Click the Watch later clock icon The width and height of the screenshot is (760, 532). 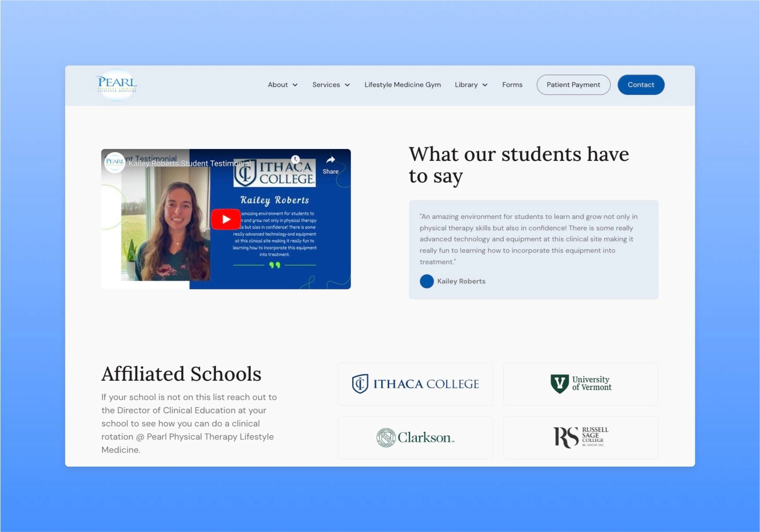point(295,159)
